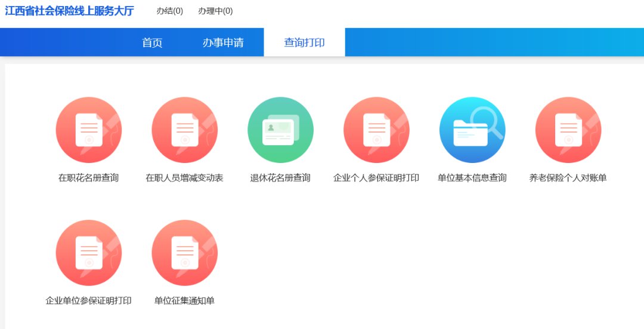Screen dimensions: 644x329
Task: Click the 在职花名册查询 document icon
Action: (88, 130)
